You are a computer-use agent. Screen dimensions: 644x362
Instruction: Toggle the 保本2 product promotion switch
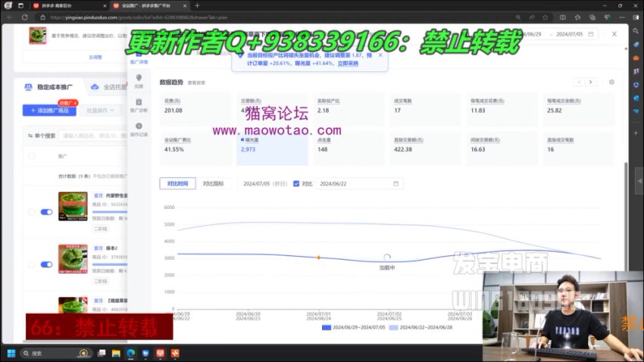tap(45, 264)
